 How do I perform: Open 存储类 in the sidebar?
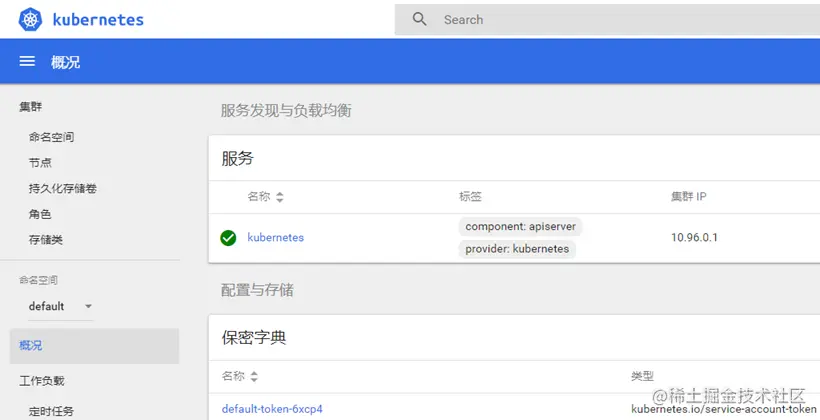(46, 240)
